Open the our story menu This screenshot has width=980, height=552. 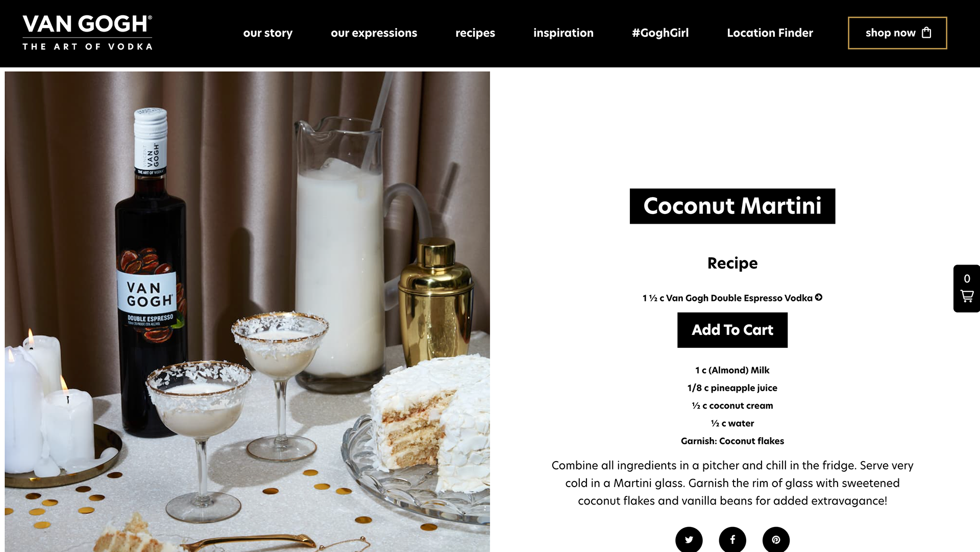coord(268,33)
